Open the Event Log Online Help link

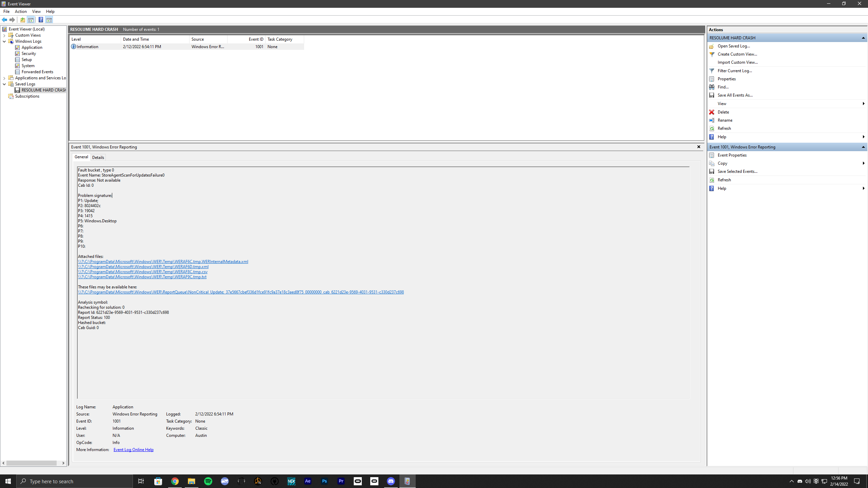tap(133, 450)
